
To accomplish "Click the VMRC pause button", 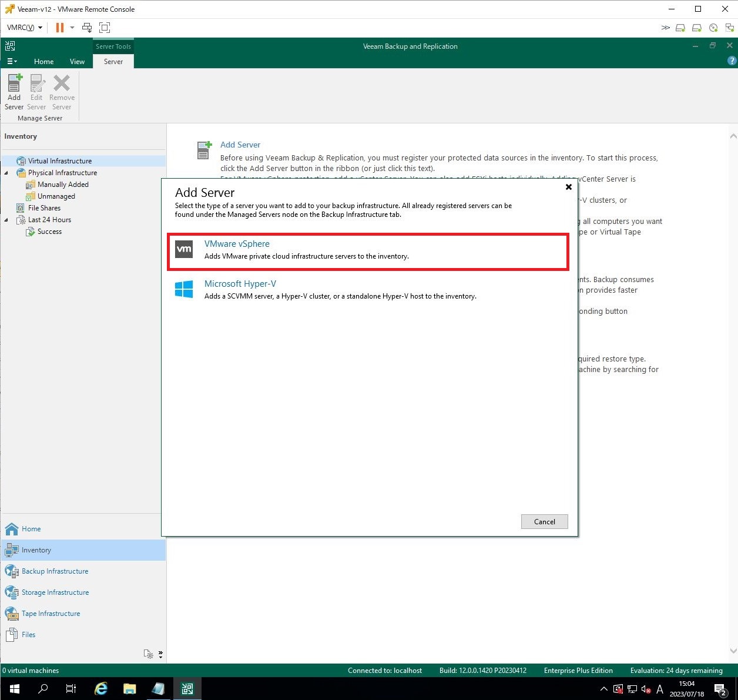I will 59,28.
